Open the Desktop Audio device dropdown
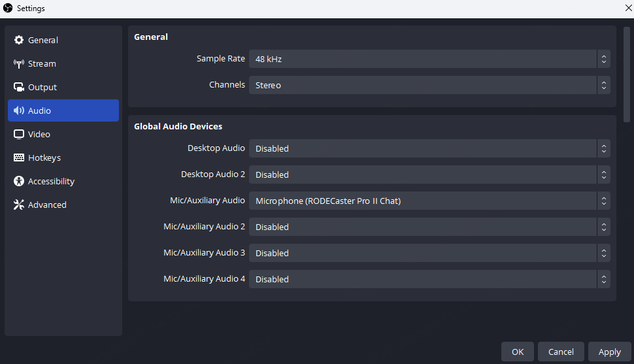This screenshot has width=634, height=364. pos(429,148)
